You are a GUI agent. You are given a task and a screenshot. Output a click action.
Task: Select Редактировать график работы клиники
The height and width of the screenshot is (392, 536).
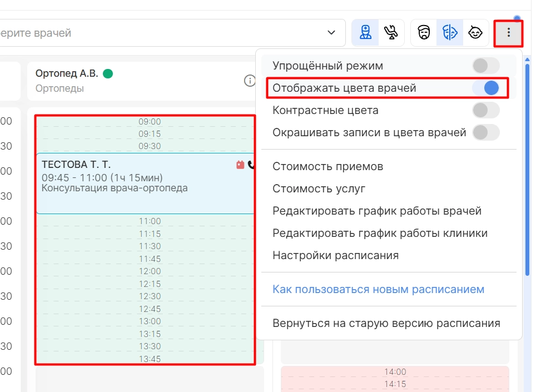pyautogui.click(x=380, y=233)
